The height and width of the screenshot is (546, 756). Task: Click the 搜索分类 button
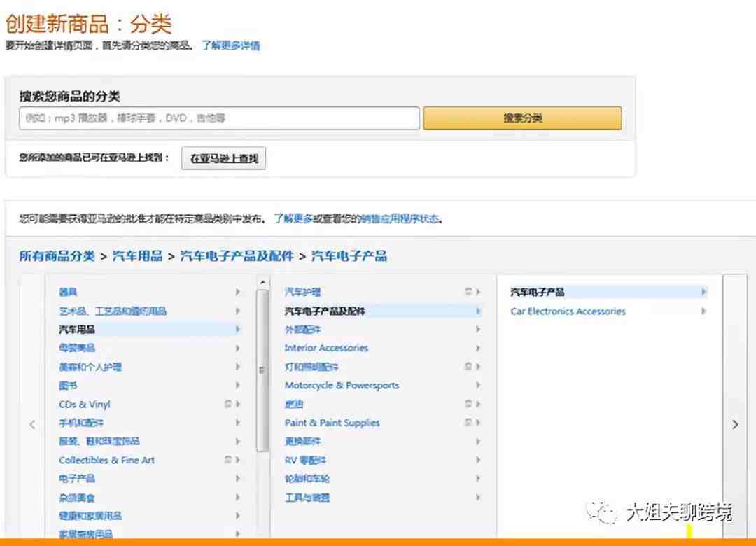(x=523, y=118)
